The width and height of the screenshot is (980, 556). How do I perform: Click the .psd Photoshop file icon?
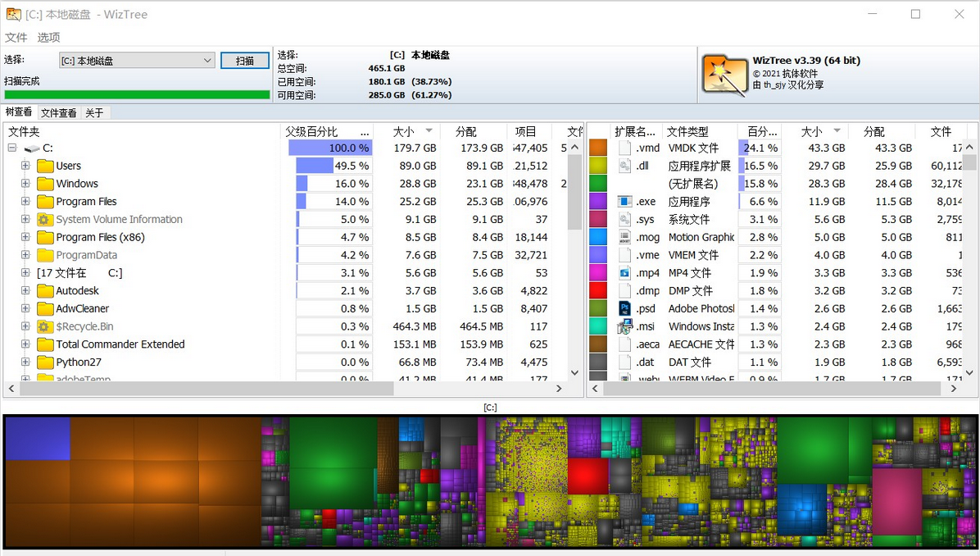click(x=624, y=308)
